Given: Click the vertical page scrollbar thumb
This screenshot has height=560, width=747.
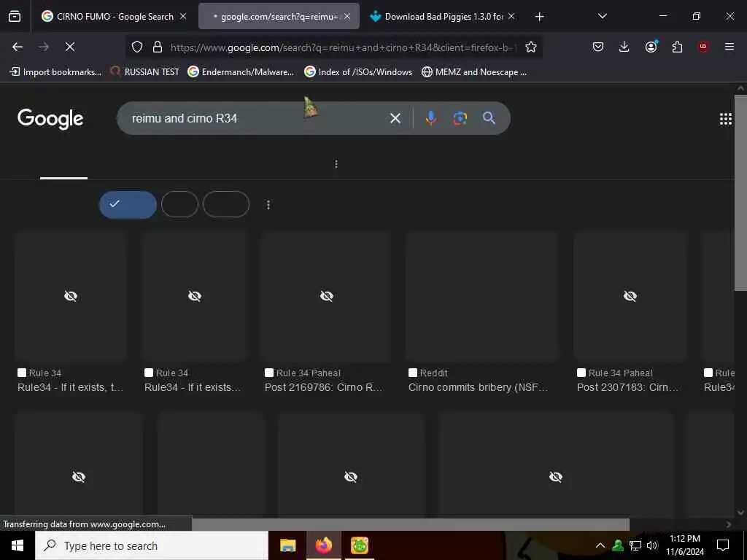Looking at the screenshot, I should click(x=740, y=192).
